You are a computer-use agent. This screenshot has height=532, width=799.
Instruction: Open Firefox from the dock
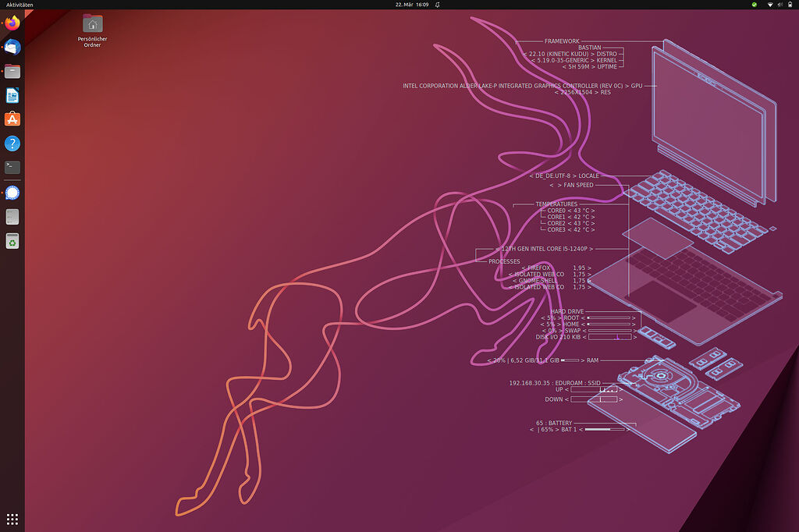(x=11, y=23)
